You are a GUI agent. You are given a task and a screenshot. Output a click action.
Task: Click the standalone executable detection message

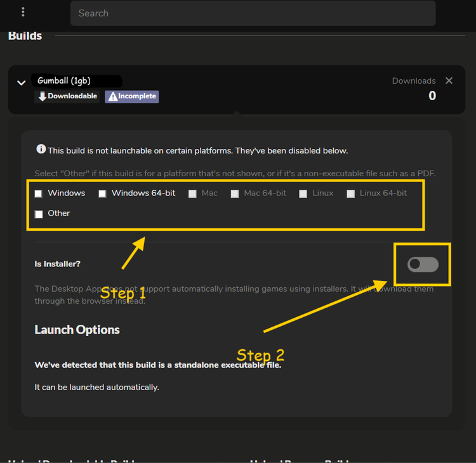click(x=158, y=365)
